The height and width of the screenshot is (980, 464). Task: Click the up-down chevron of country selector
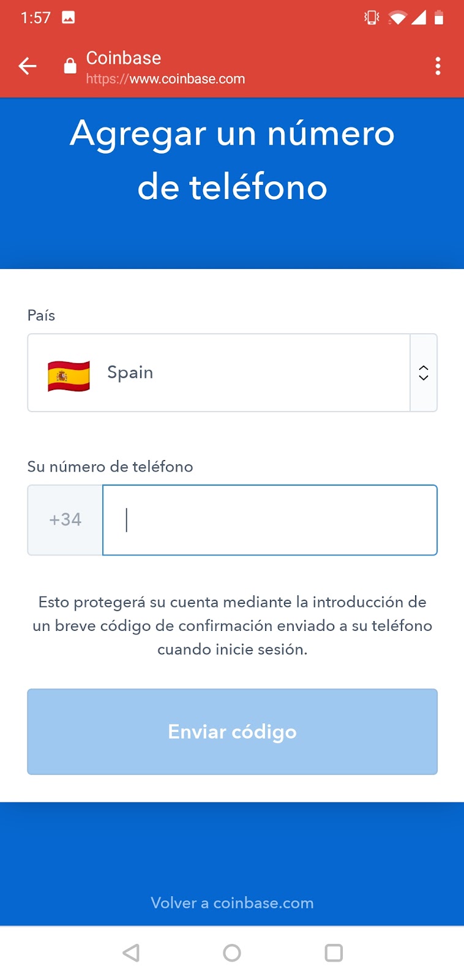click(424, 372)
